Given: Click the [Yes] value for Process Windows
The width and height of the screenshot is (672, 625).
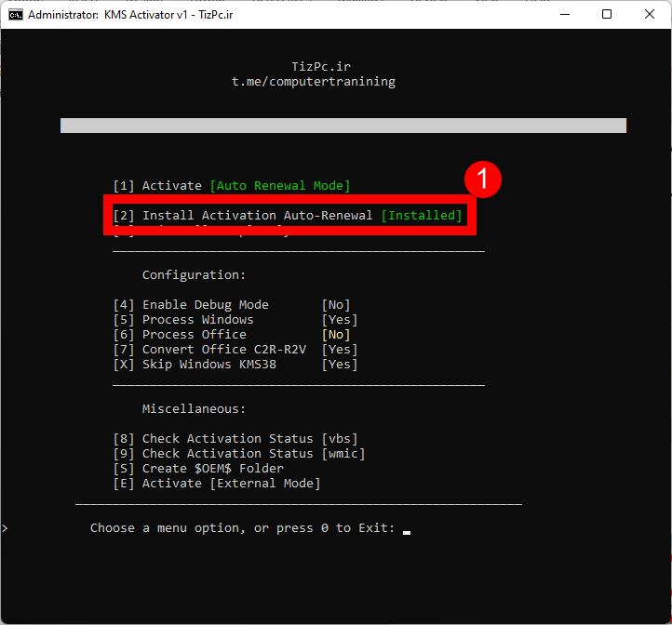Looking at the screenshot, I should (x=340, y=320).
